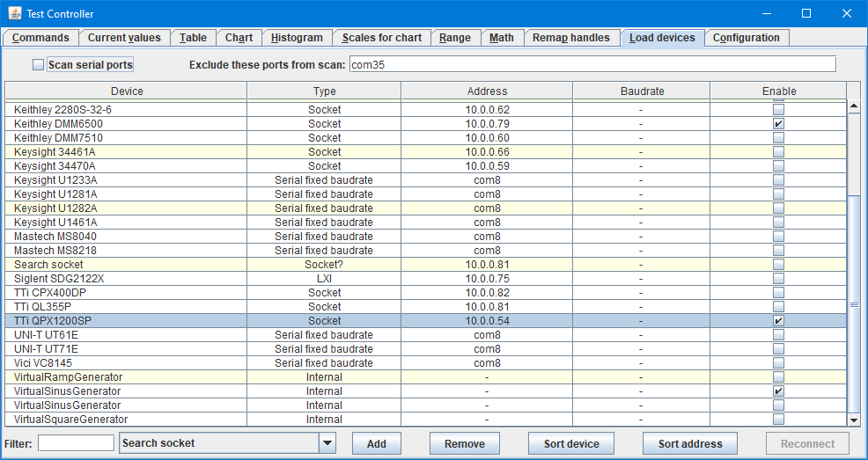Select the Keysight U1461A device name
The image size is (868, 460).
[55, 223]
